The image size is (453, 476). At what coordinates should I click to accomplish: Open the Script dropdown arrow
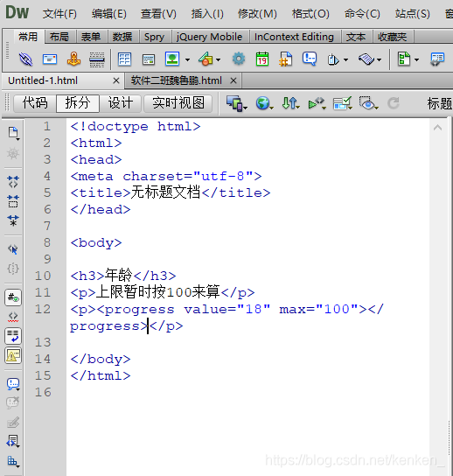[379, 59]
